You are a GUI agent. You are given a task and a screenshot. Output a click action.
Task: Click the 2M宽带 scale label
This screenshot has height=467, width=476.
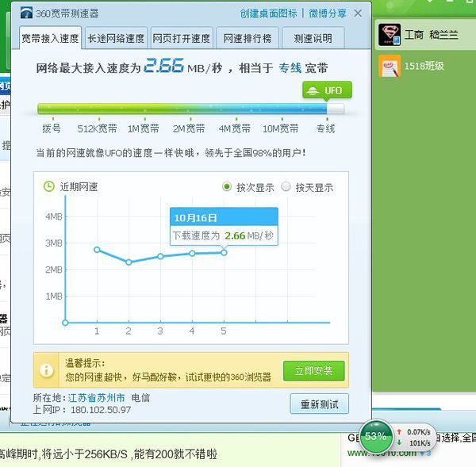tap(189, 128)
